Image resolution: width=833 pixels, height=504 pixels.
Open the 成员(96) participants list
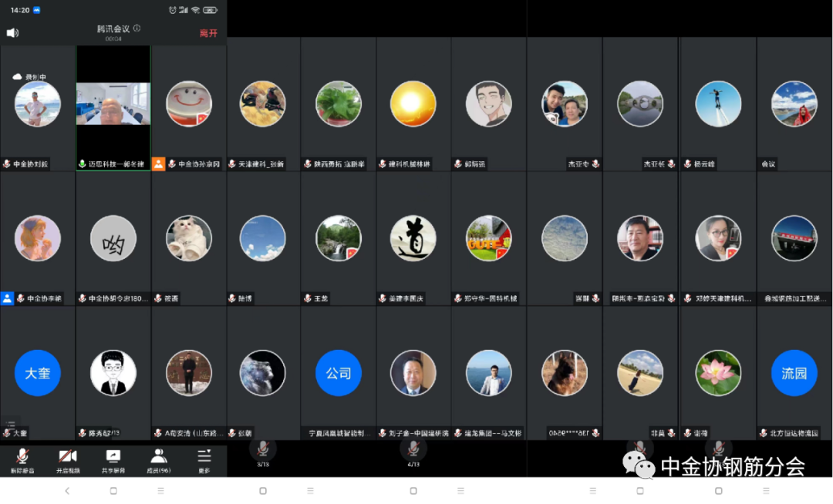coord(158,461)
